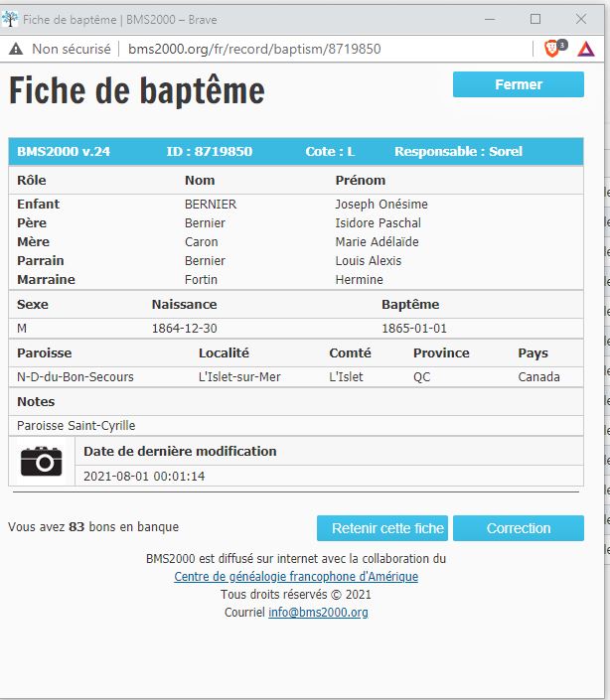Click the Marraine role label
This screenshot has height=700, width=610.
pos(46,279)
